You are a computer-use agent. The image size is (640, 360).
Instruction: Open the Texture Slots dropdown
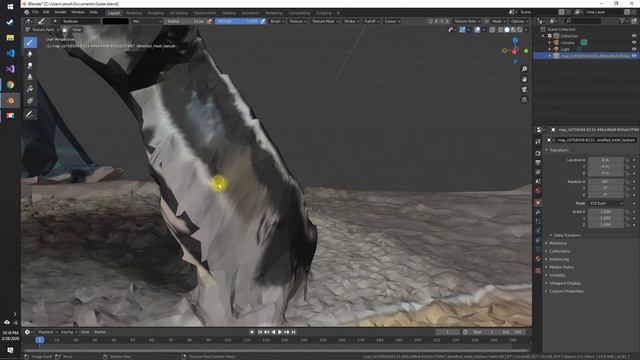click(x=467, y=21)
